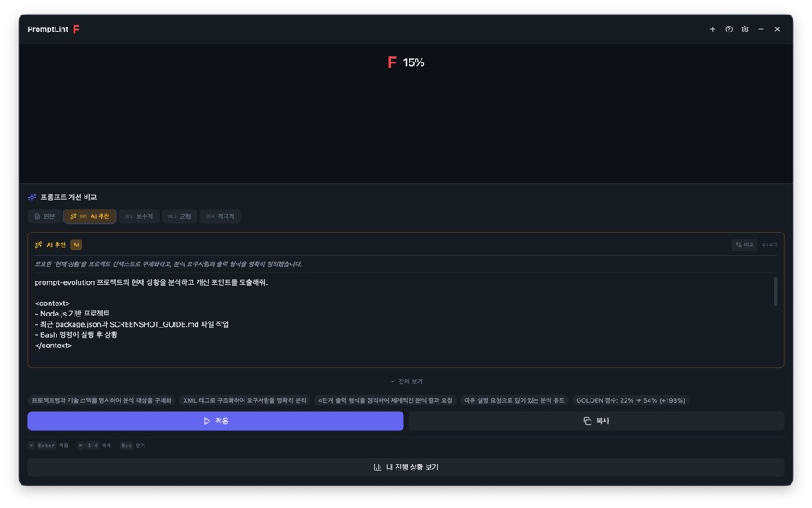Image resolution: width=812 pixels, height=508 pixels.
Task: Select the AI 추천 tab
Action: pos(90,216)
